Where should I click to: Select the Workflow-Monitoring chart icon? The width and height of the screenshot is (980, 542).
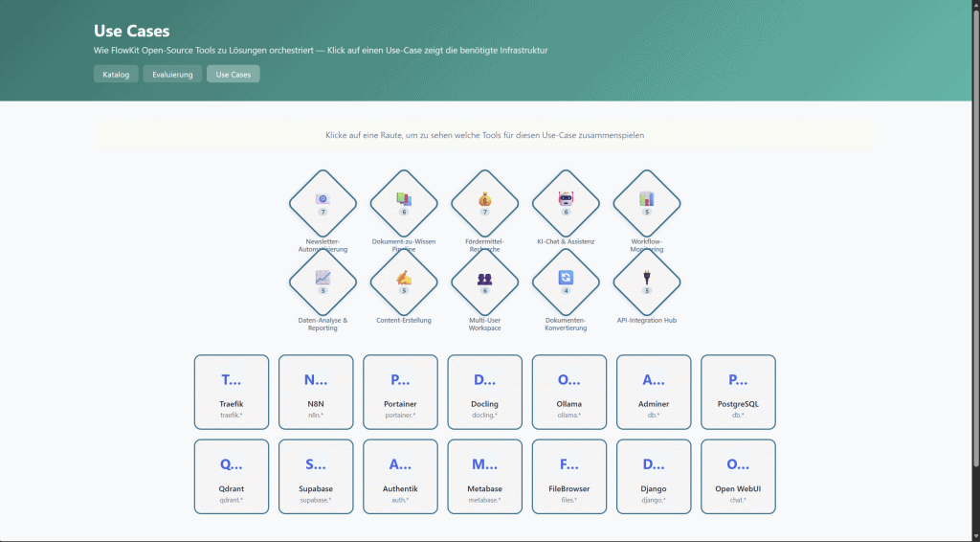(x=647, y=199)
